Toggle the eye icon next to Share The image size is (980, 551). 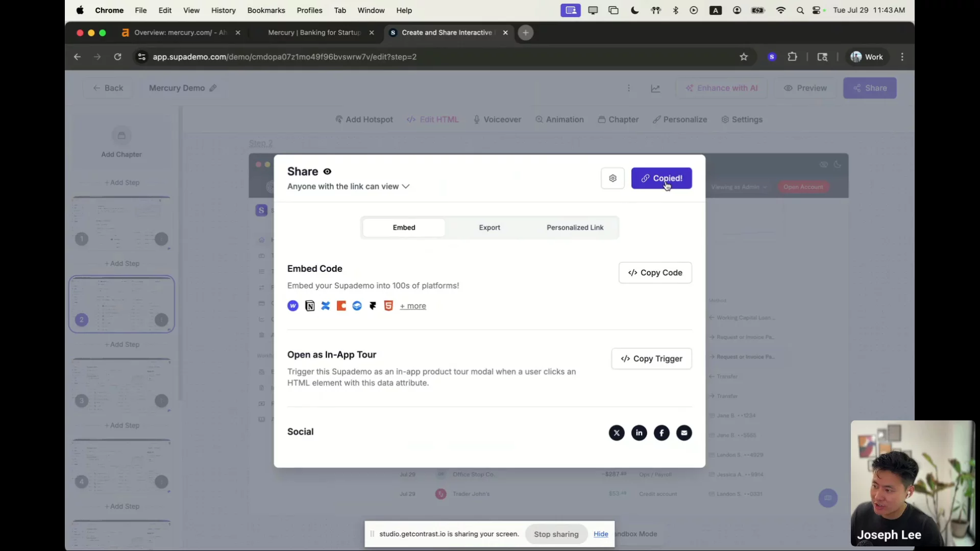pyautogui.click(x=327, y=171)
